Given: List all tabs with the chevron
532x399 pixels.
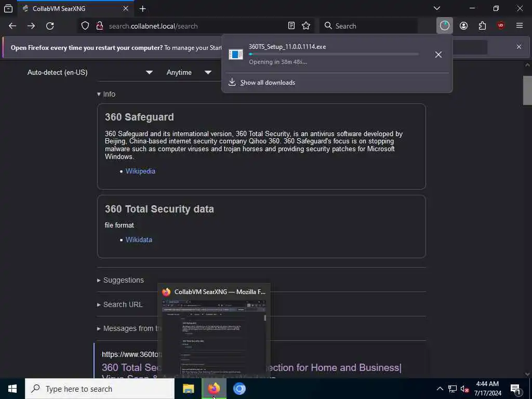Looking at the screenshot, I should [x=436, y=8].
